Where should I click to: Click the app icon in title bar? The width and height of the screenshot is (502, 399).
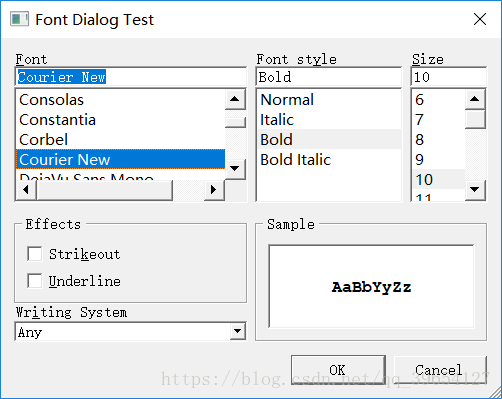[x=19, y=19]
